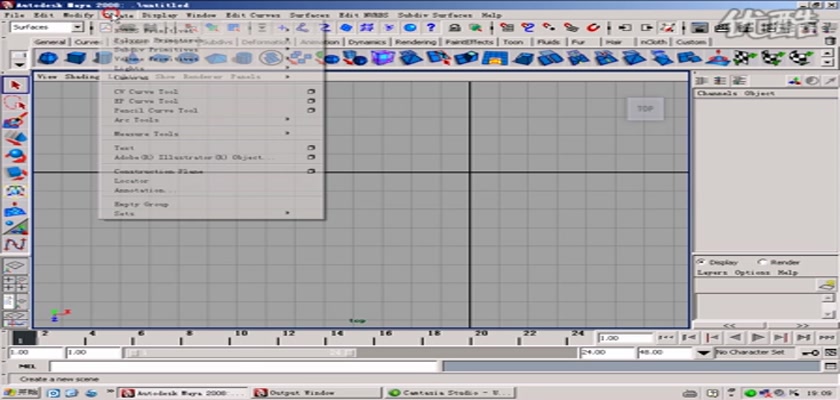The width and height of the screenshot is (840, 400).
Task: Switch to four-view layout icon
Action: click(16, 283)
